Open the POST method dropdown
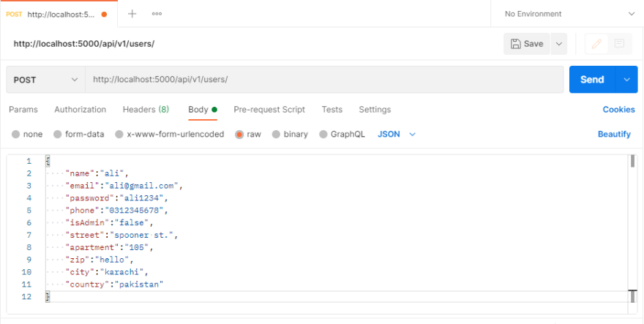Image resolution: width=644 pixels, height=324 pixels. (x=45, y=80)
